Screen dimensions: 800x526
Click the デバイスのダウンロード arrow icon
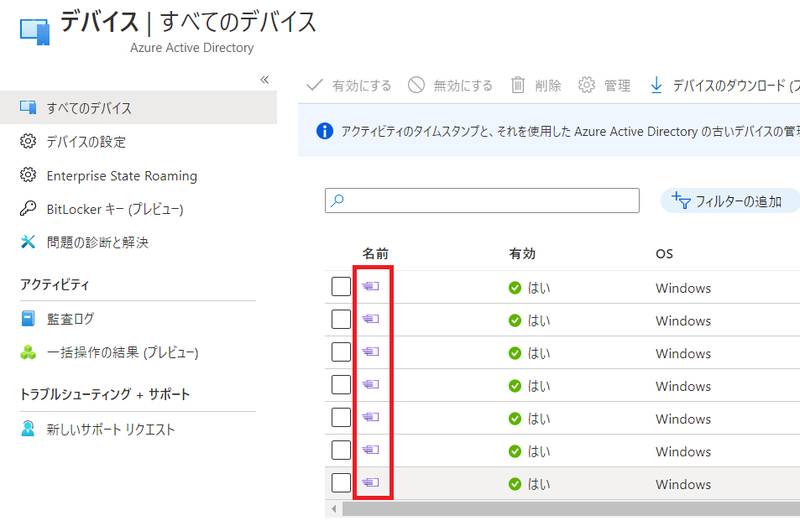[656, 85]
